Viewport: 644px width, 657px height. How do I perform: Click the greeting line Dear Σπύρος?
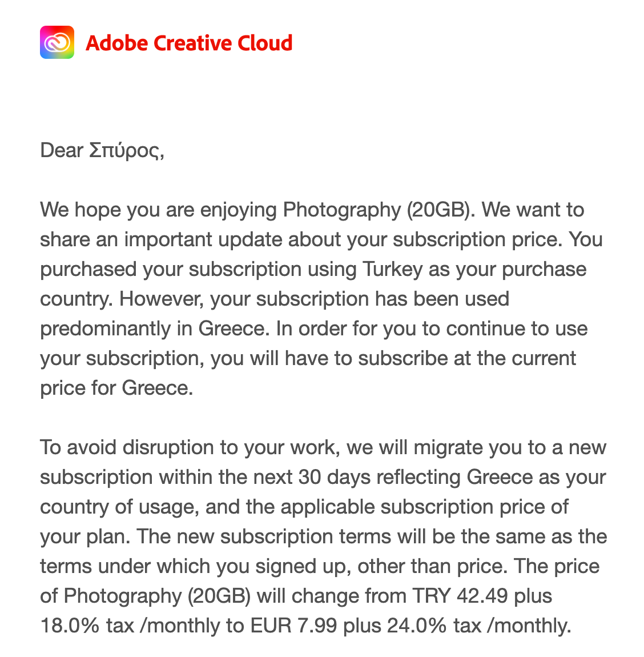pos(102,151)
